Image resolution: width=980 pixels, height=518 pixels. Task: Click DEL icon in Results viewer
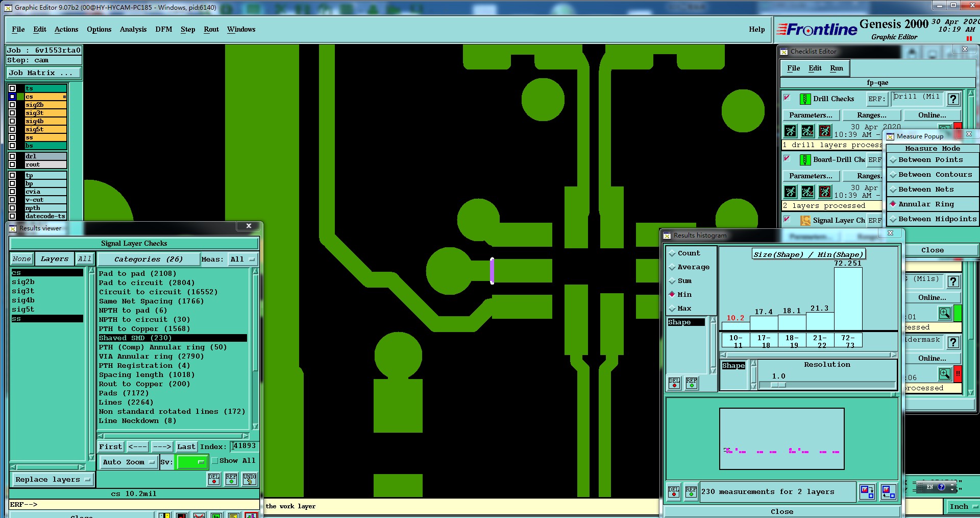[214, 479]
